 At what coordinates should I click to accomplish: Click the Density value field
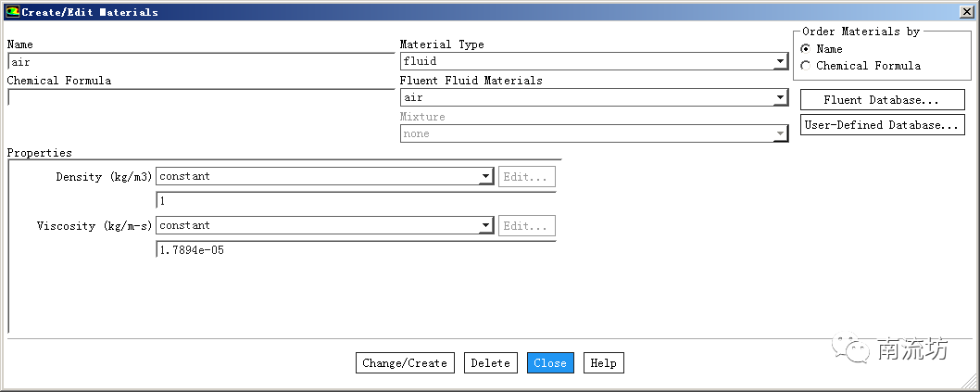click(x=356, y=201)
